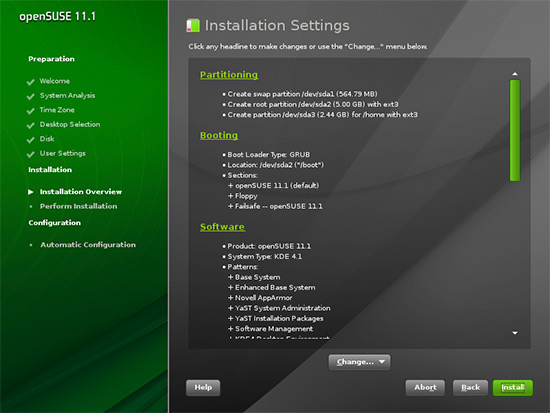The height and width of the screenshot is (413, 550).
Task: Open the Change... dropdown menu
Action: point(360,362)
